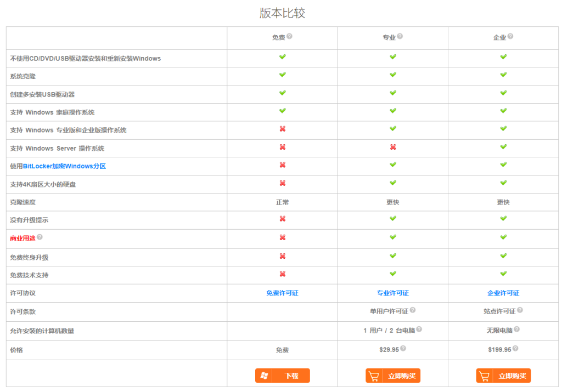Click the help icon beside 企业 column header

click(x=510, y=35)
